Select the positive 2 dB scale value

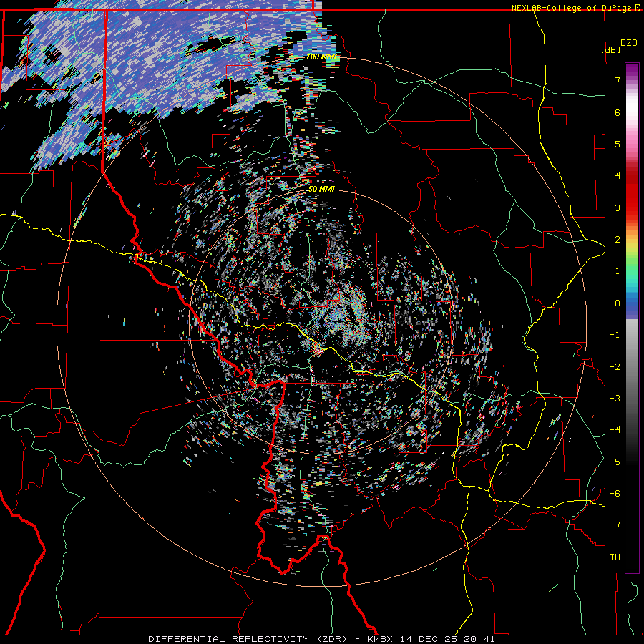coord(618,240)
